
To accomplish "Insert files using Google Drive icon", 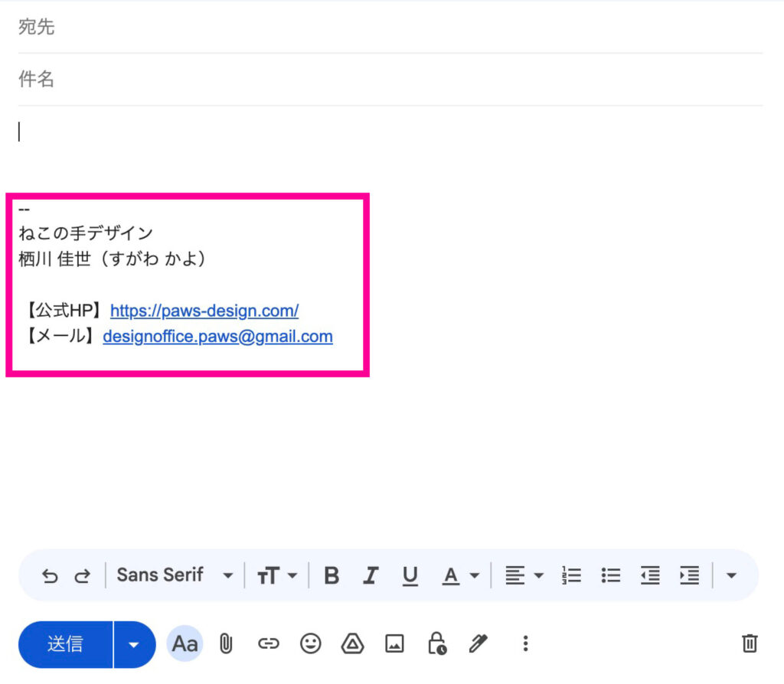I will coord(352,643).
